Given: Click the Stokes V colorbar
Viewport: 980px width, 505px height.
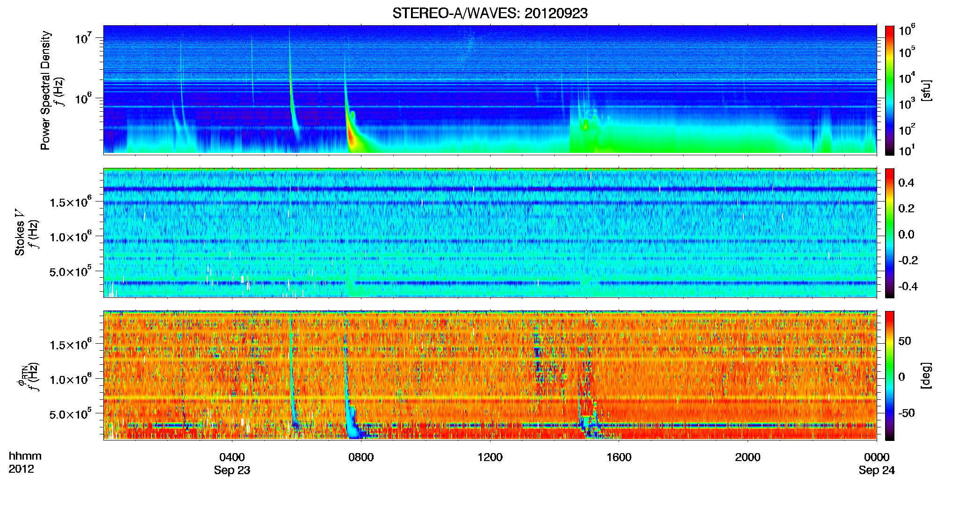Looking at the screenshot, I should tap(890, 233).
